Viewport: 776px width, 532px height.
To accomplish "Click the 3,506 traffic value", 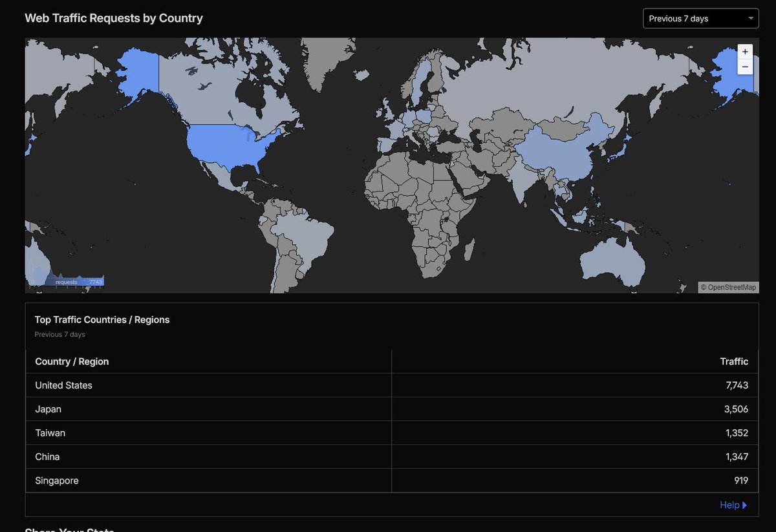I will (737, 409).
